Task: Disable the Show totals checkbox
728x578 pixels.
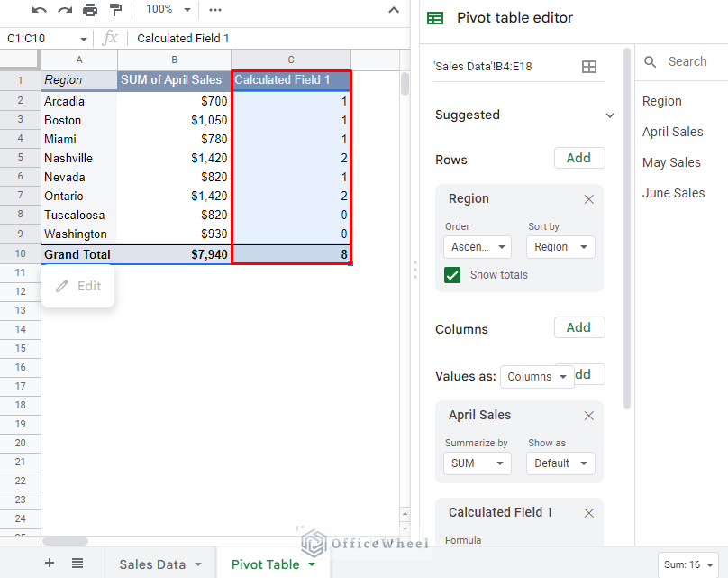Action: point(451,275)
